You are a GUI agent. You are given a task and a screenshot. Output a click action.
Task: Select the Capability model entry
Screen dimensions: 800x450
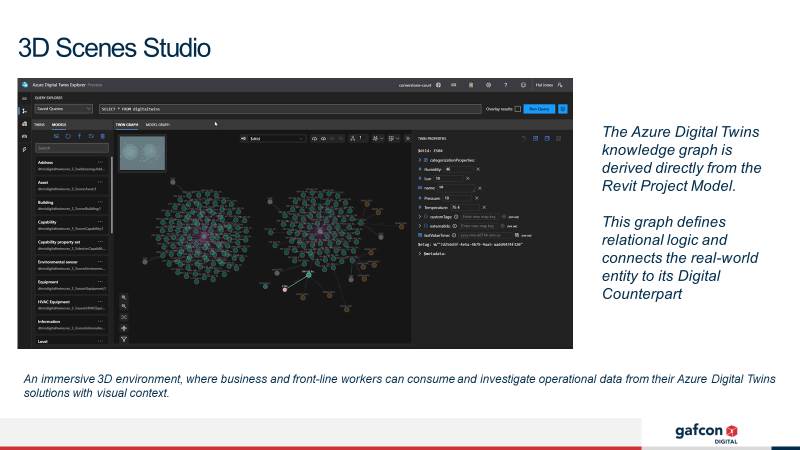pos(70,225)
